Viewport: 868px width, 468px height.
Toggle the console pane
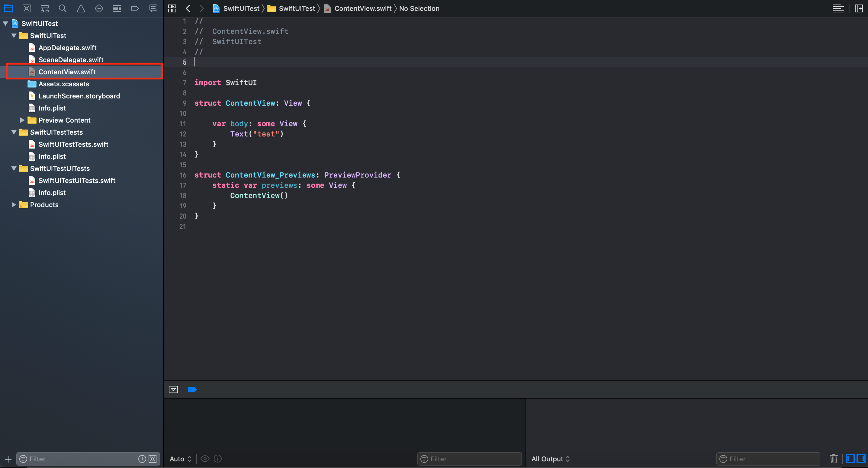(x=861, y=459)
